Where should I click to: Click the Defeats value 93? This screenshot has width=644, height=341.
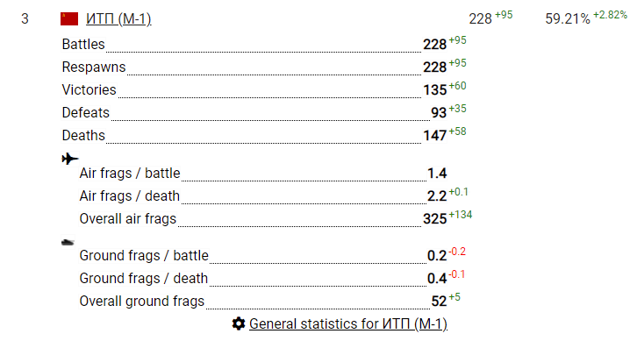(x=439, y=113)
